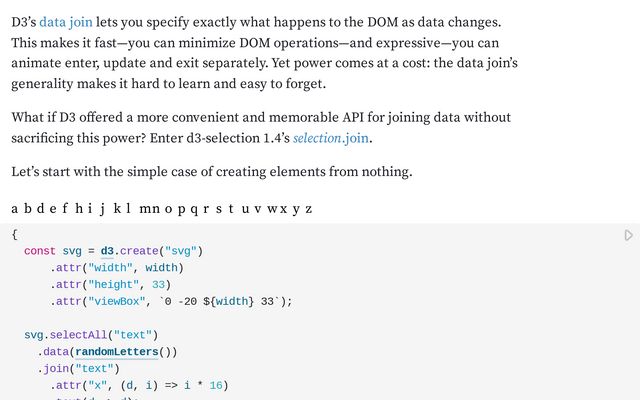Place cursor in .attr("height", 33) line
The width and height of the screenshot is (640, 400).
click(111, 284)
